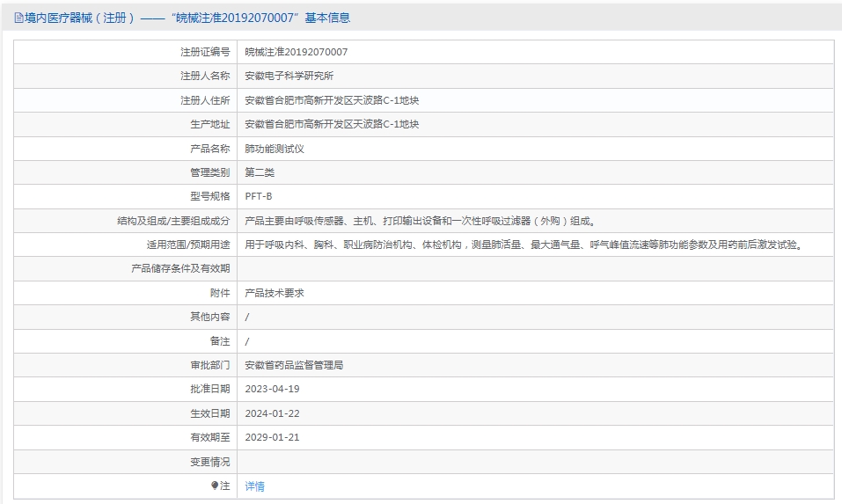Viewport: 842px width, 504px height.
Task: Click the 产品技术要求 attachment value
Action: pos(275,293)
